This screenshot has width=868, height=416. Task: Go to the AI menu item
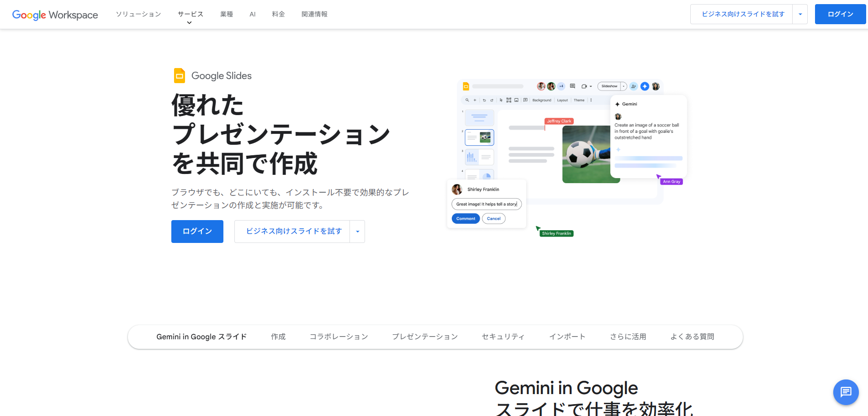click(x=252, y=14)
